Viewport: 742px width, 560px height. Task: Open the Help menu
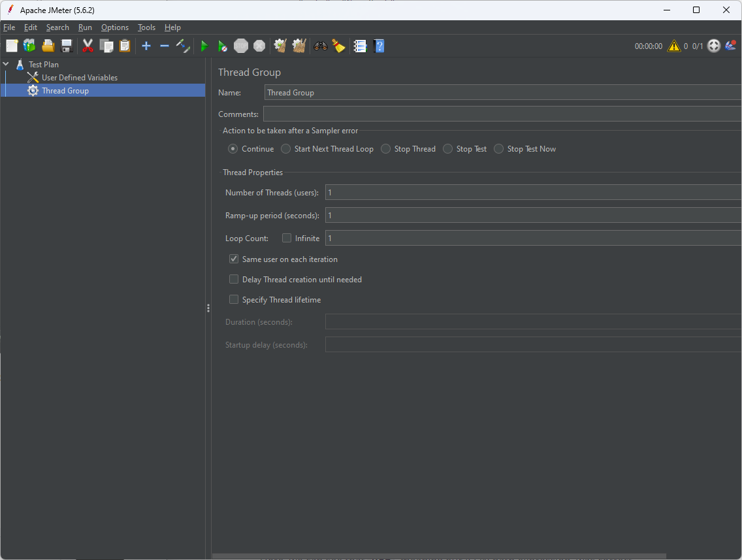pos(172,27)
